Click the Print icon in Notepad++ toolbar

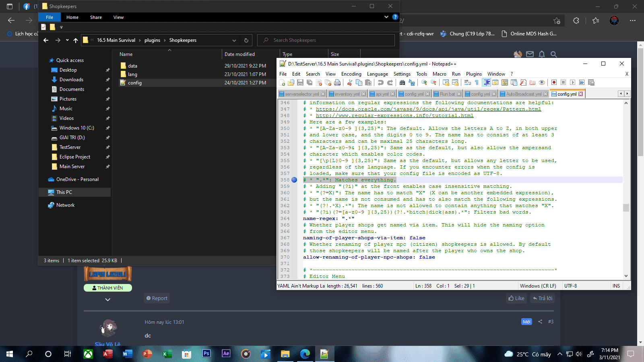(337, 82)
